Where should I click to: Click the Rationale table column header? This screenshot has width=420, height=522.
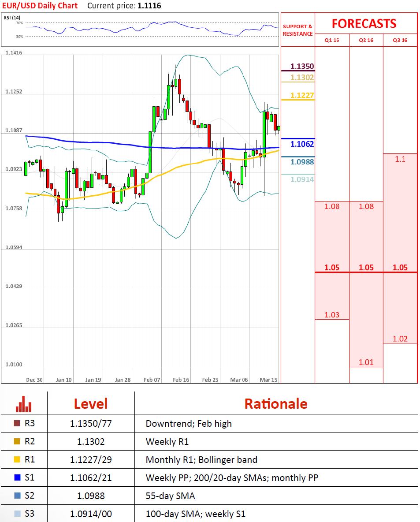pos(276,404)
